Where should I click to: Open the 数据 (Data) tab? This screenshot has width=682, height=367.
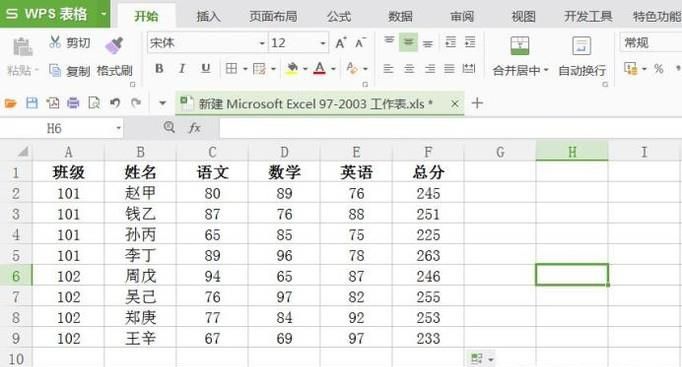[x=400, y=17]
